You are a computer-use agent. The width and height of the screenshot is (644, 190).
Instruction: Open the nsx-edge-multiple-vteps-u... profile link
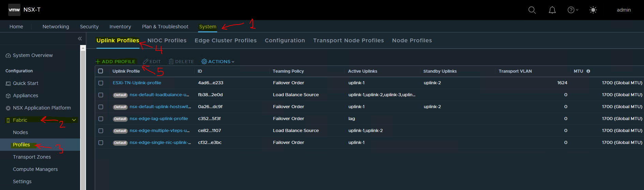coord(160,131)
